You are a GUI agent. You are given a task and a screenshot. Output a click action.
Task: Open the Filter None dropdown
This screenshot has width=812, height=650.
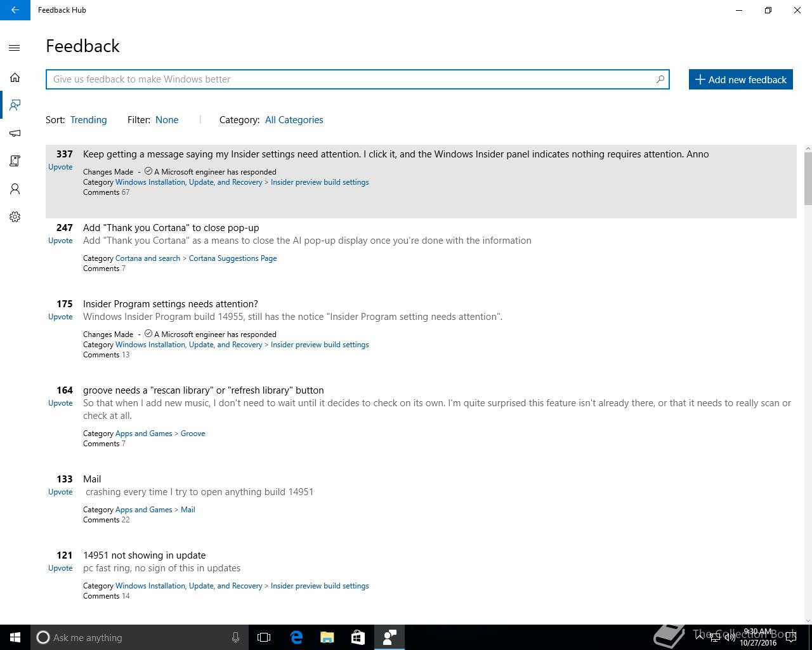pyautogui.click(x=167, y=120)
